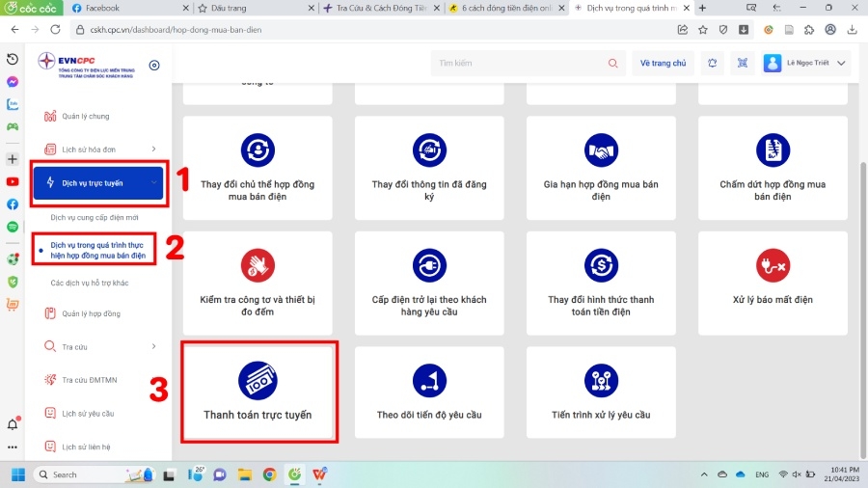868x488 pixels.
Task: Select Dịch vụ cung cấp điện mới
Action: [95, 217]
